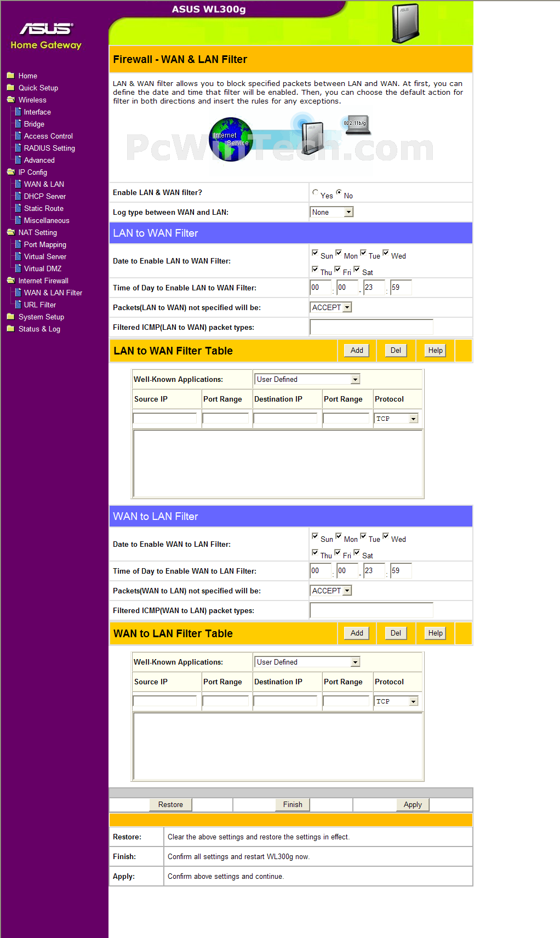Select No for Enable LAN & WAN filter

[x=339, y=192]
